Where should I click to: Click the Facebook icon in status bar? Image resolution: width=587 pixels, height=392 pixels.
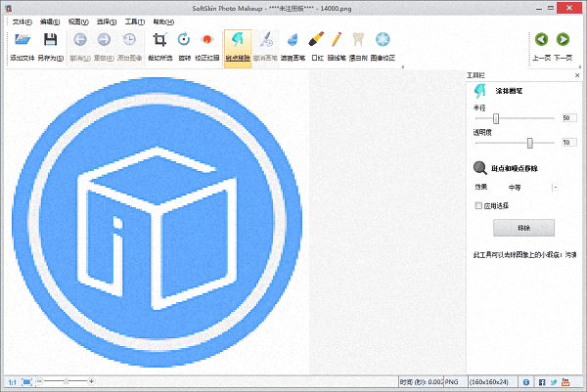[x=542, y=381]
